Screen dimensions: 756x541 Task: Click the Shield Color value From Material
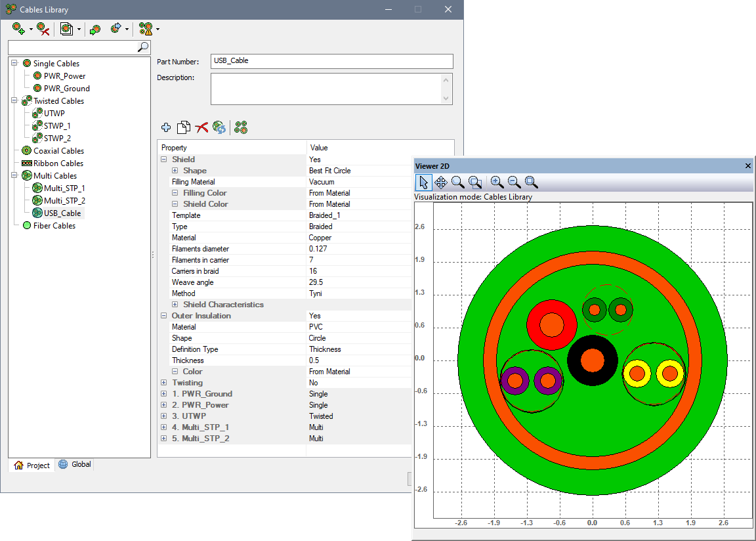329,204
